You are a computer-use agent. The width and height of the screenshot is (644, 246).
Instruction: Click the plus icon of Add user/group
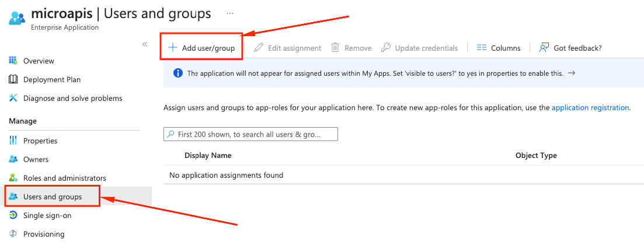click(x=172, y=48)
